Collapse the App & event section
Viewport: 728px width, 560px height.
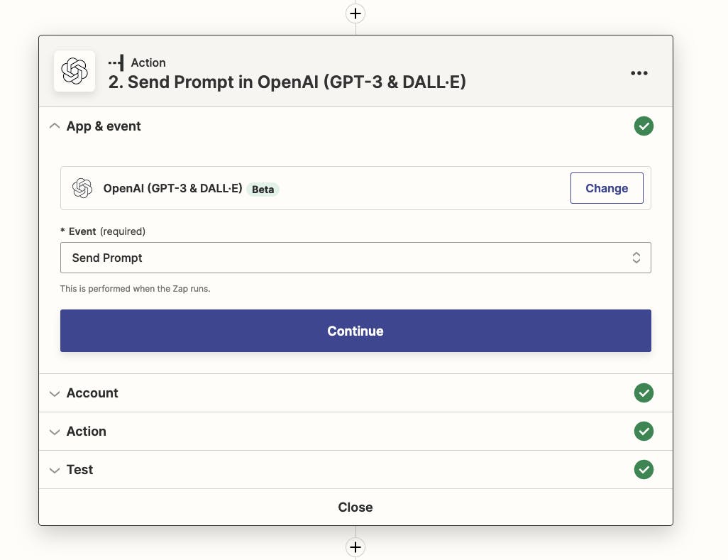tap(55, 126)
